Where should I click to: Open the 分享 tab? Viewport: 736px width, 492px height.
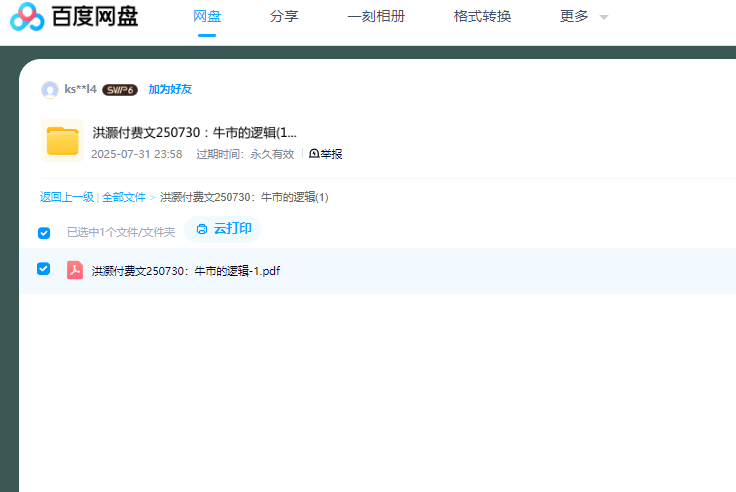(284, 17)
